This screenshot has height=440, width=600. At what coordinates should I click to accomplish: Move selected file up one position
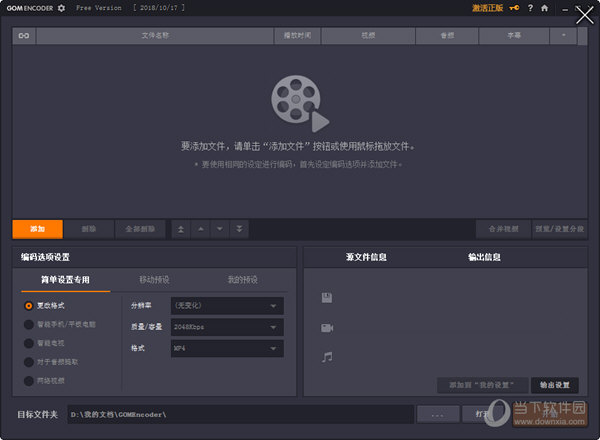click(x=201, y=229)
